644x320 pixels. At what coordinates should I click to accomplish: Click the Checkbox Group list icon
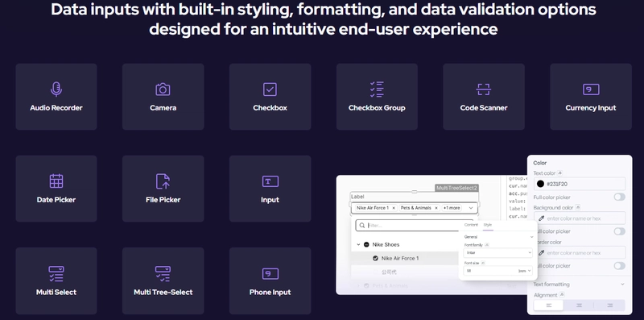point(377,89)
